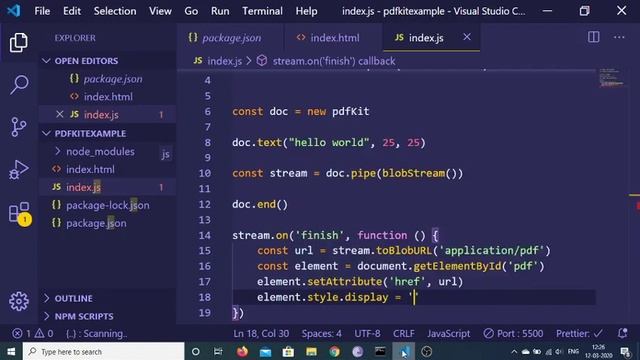
Task: Open the Terminal menu
Action: [262, 11]
